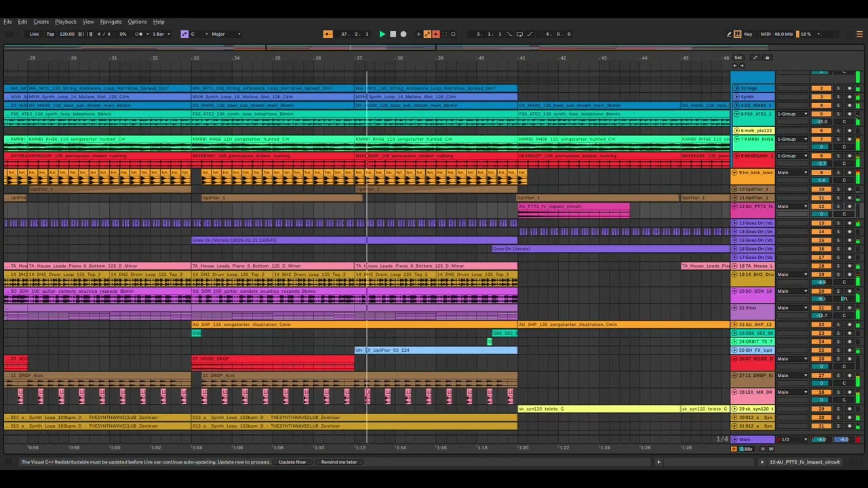Click the Tap tempo button
868x488 pixels.
click(x=50, y=34)
